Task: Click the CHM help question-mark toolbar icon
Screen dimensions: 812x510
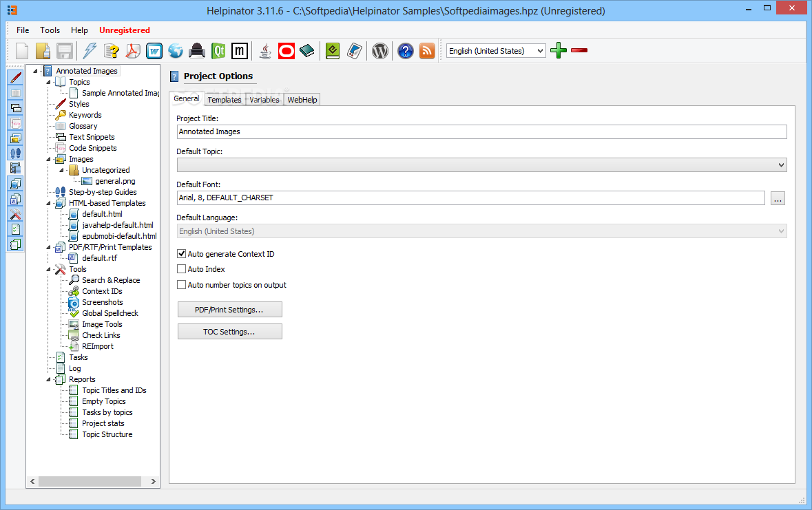Action: [112, 51]
